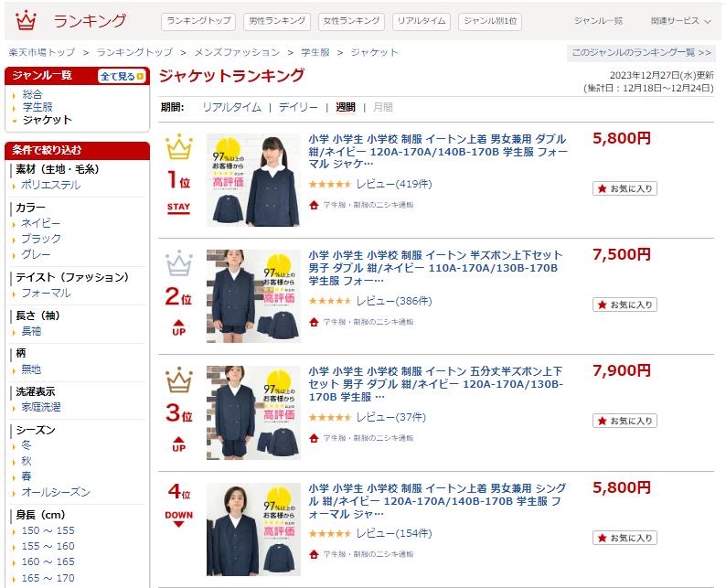This screenshot has height=588, width=726.
Task: Open the ジャンル一覧 menu in header
Action: pyautogui.click(x=598, y=21)
